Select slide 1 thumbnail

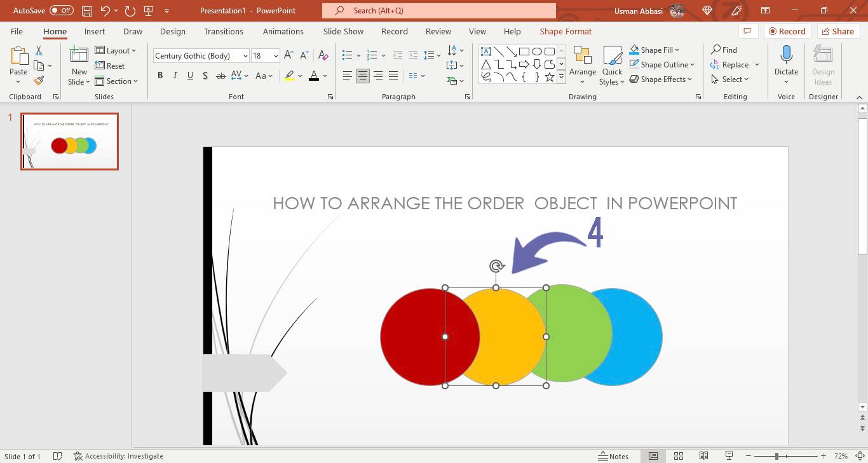69,141
